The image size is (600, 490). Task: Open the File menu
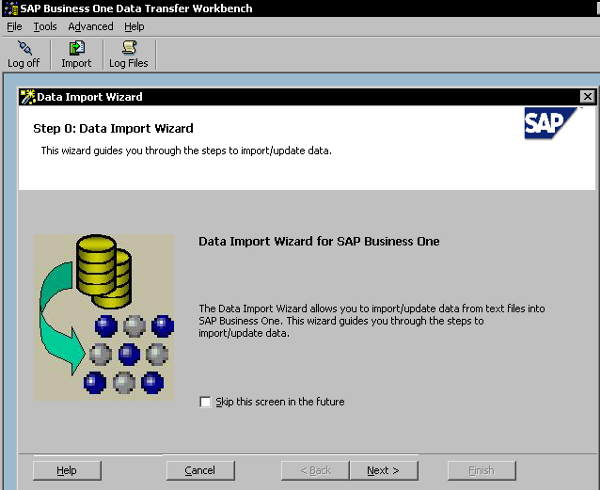pyautogui.click(x=14, y=26)
